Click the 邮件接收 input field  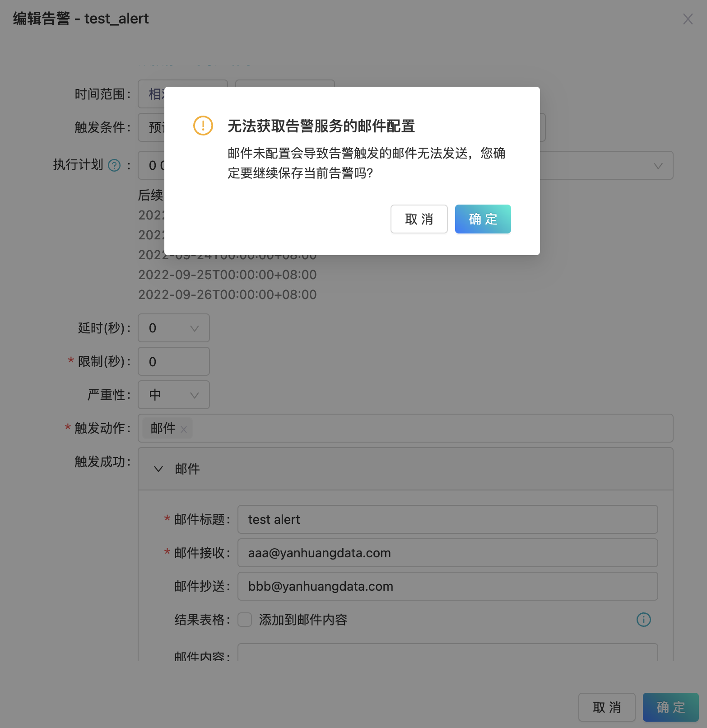tap(447, 553)
